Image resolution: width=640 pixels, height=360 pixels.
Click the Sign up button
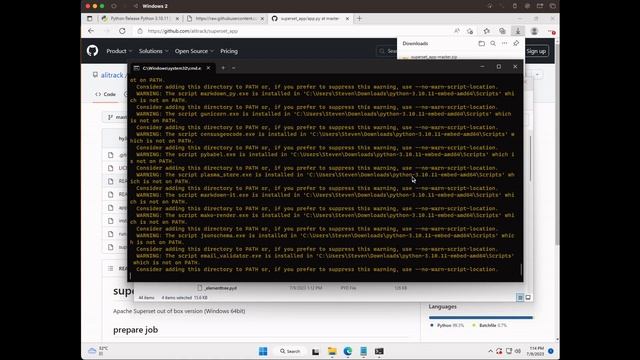pos(536,51)
